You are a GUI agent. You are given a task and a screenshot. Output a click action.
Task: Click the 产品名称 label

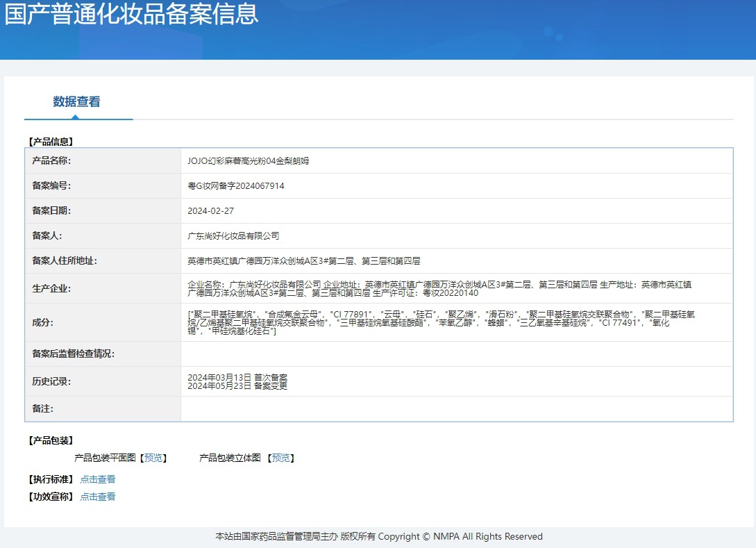coord(51,160)
